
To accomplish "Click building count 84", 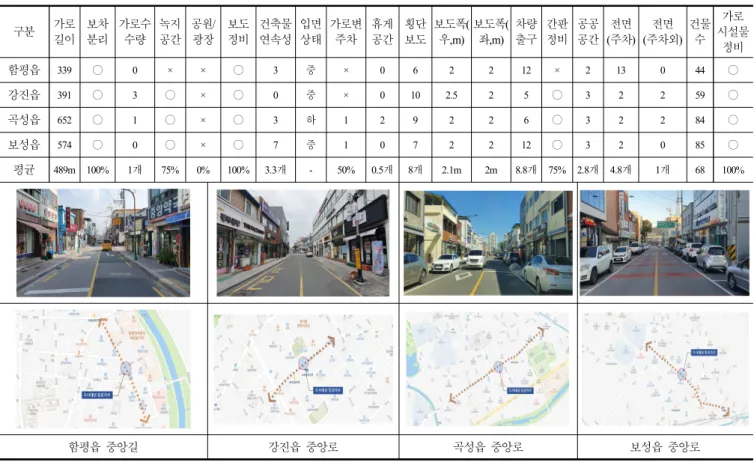I will tap(700, 120).
